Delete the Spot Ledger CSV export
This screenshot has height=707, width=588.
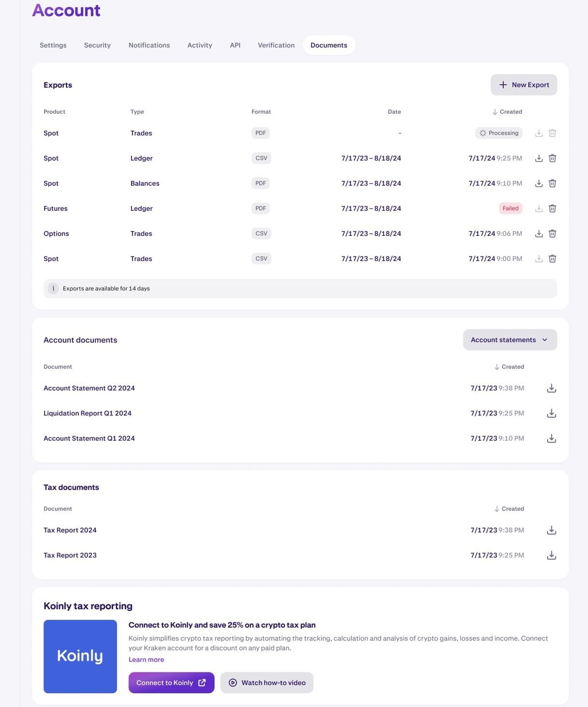click(x=552, y=158)
